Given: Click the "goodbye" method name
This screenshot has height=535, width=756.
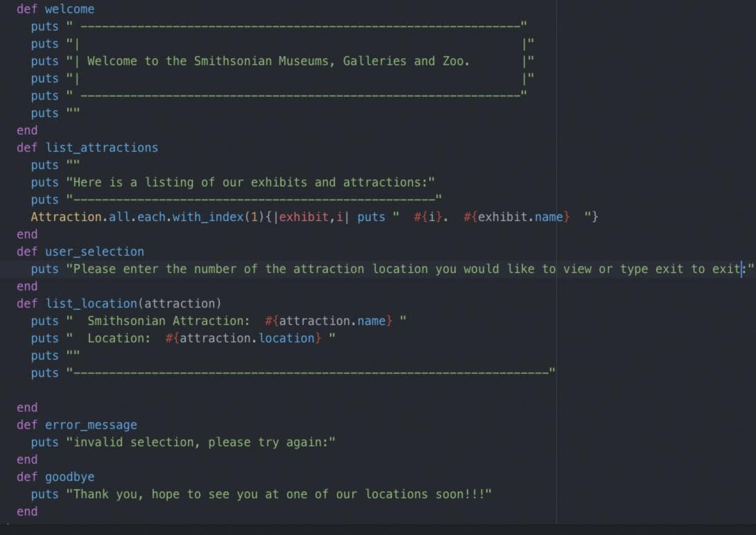Looking at the screenshot, I should coord(70,477).
